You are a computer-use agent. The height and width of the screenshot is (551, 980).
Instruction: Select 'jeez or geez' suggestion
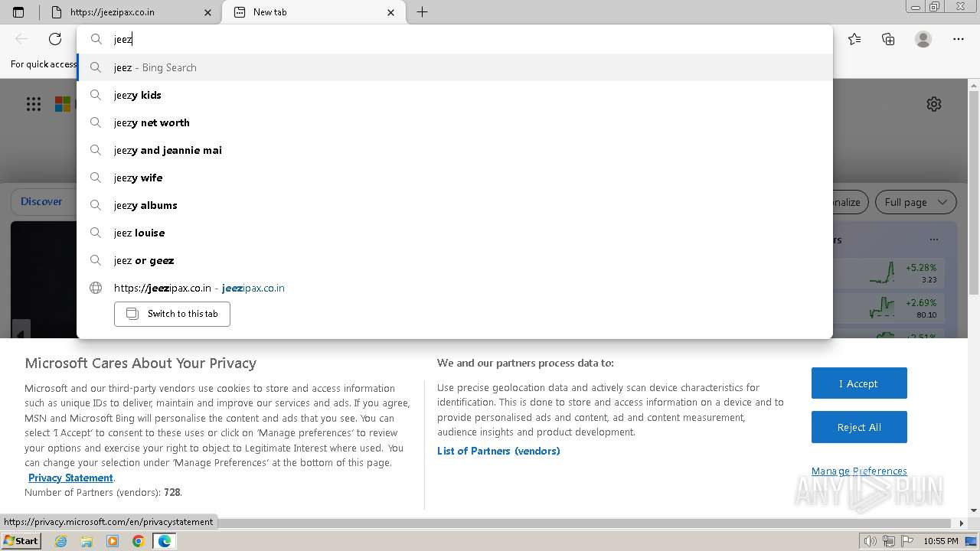point(455,260)
